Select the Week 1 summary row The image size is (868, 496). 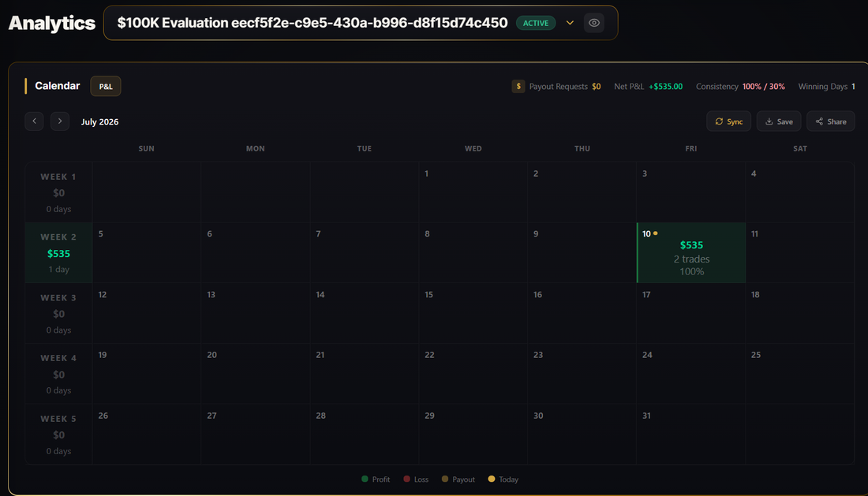pos(58,192)
